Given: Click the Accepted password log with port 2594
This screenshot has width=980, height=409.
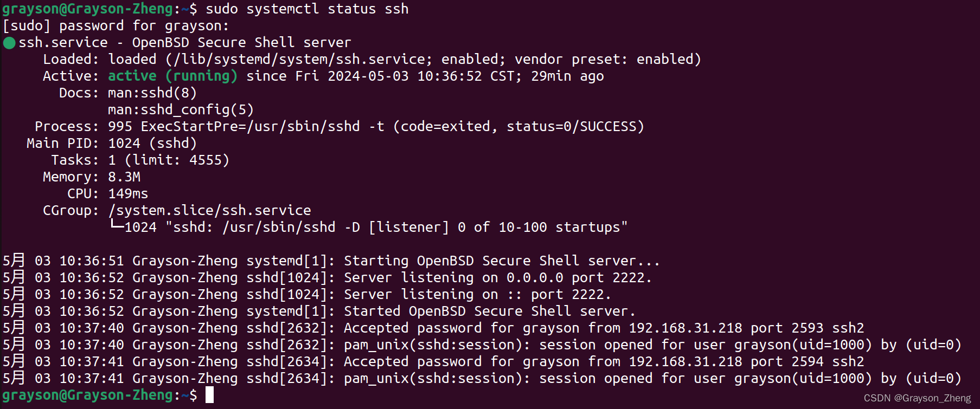Looking at the screenshot, I should click(x=433, y=361).
